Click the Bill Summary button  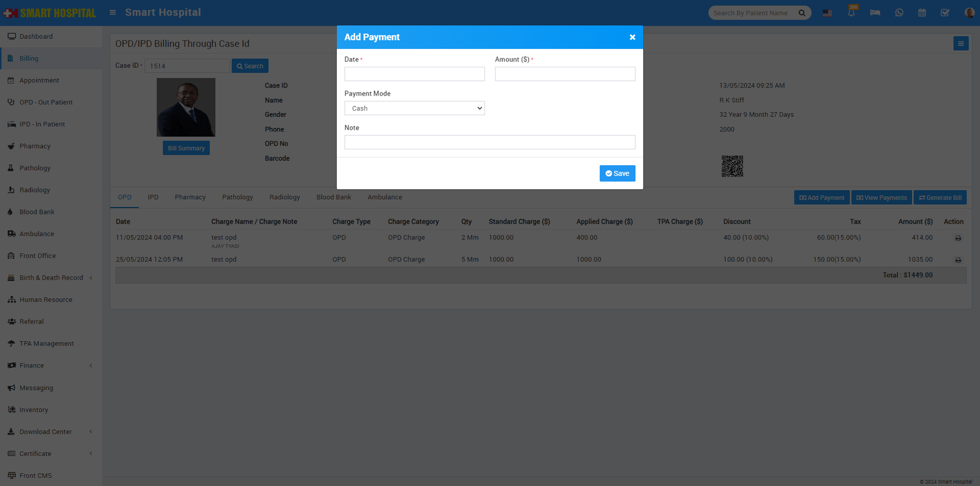pos(186,148)
